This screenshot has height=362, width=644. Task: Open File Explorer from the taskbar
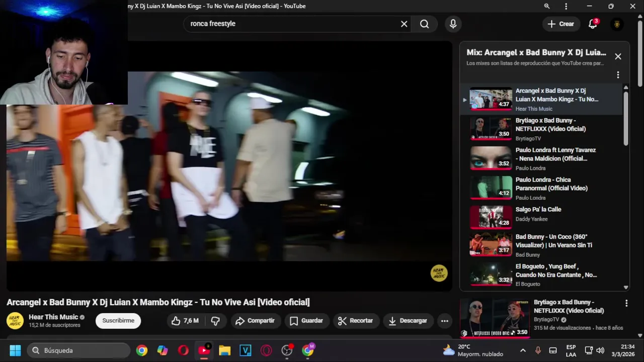click(x=225, y=350)
